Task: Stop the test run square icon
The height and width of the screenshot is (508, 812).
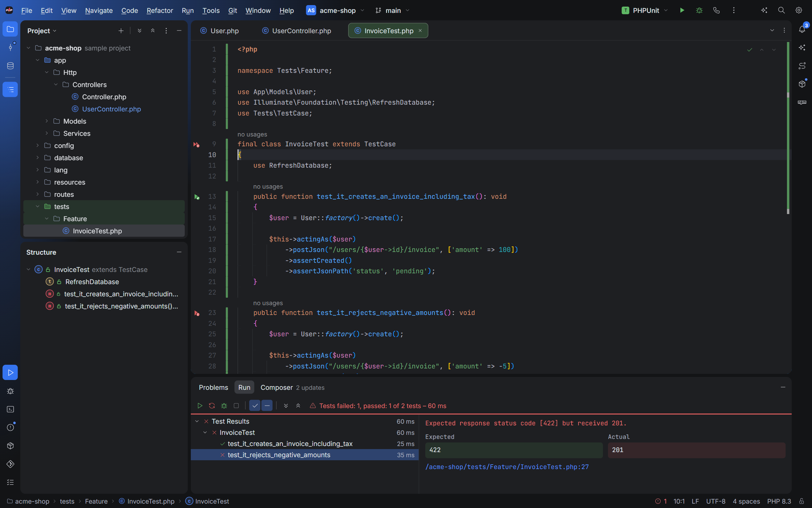Action: (x=236, y=406)
